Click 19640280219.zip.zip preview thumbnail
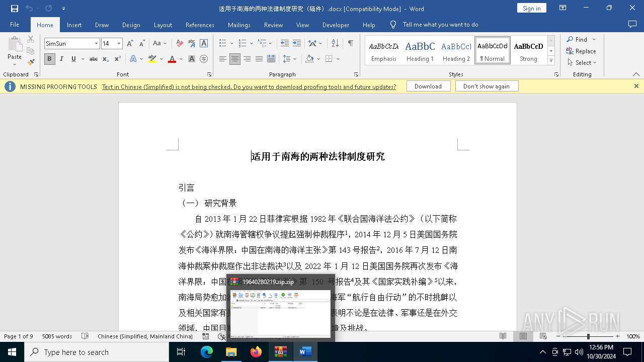Screen dimensions: 644x362 (280, 313)
